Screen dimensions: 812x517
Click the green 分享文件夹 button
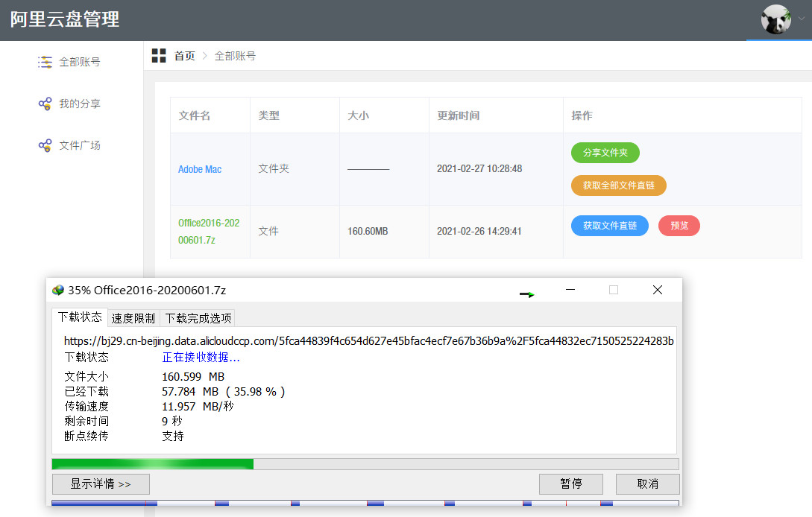click(605, 153)
